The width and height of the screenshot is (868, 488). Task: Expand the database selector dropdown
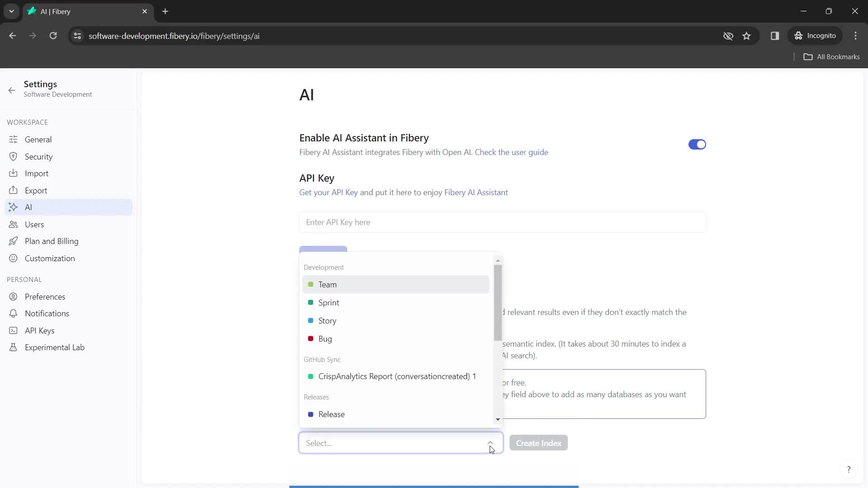490,443
